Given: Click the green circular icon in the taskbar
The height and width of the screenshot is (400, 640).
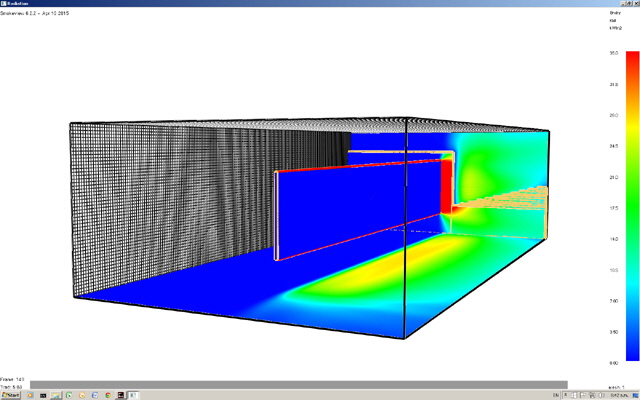Looking at the screenshot, I should coord(69,395).
